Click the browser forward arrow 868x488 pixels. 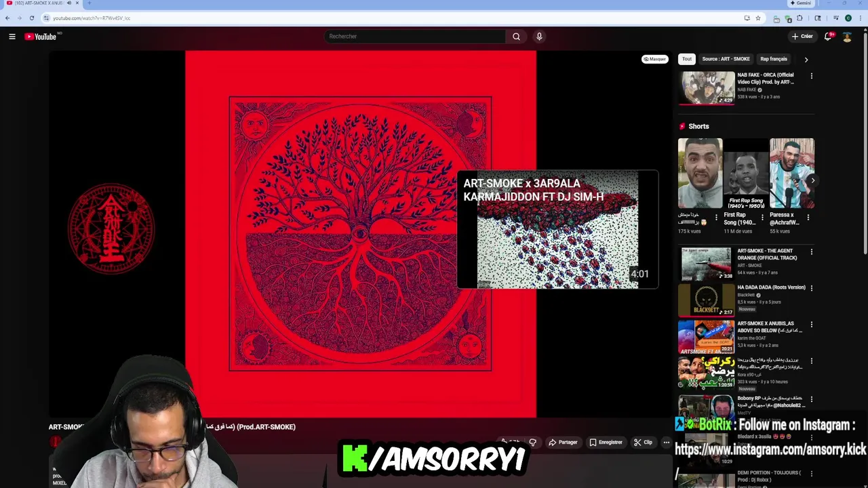point(20,18)
